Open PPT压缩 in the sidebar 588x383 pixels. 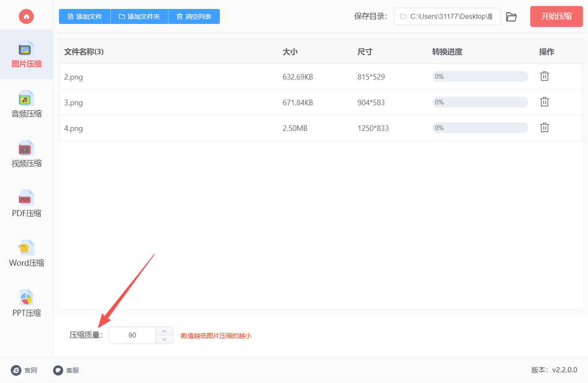[x=27, y=303]
